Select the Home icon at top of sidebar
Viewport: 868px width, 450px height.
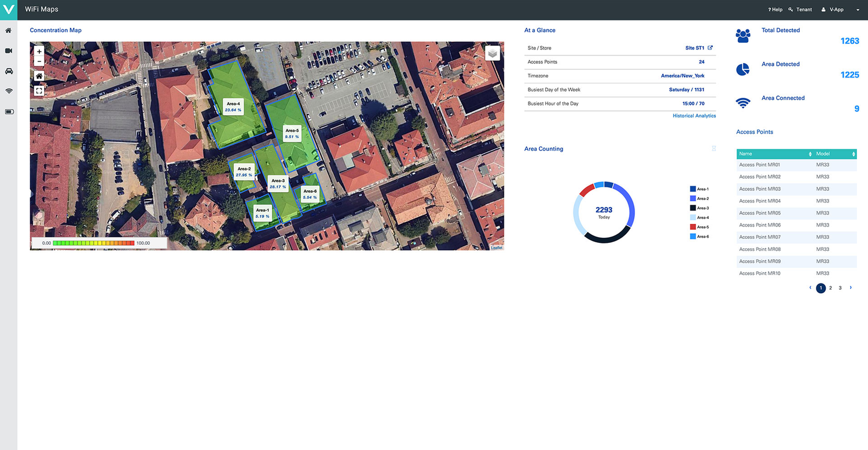[9, 31]
